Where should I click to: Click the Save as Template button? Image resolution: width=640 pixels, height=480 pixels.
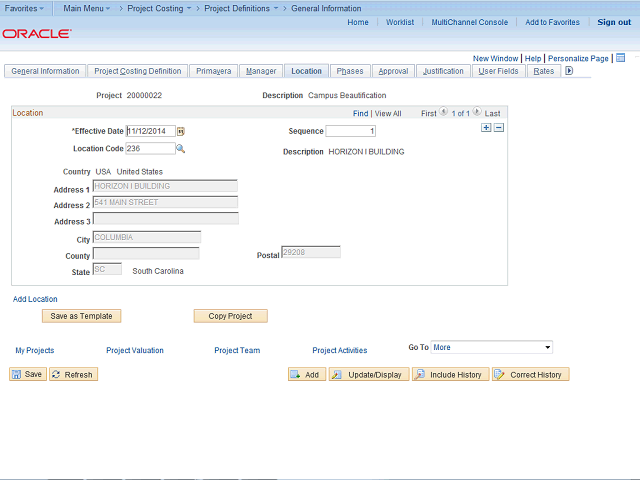81,316
